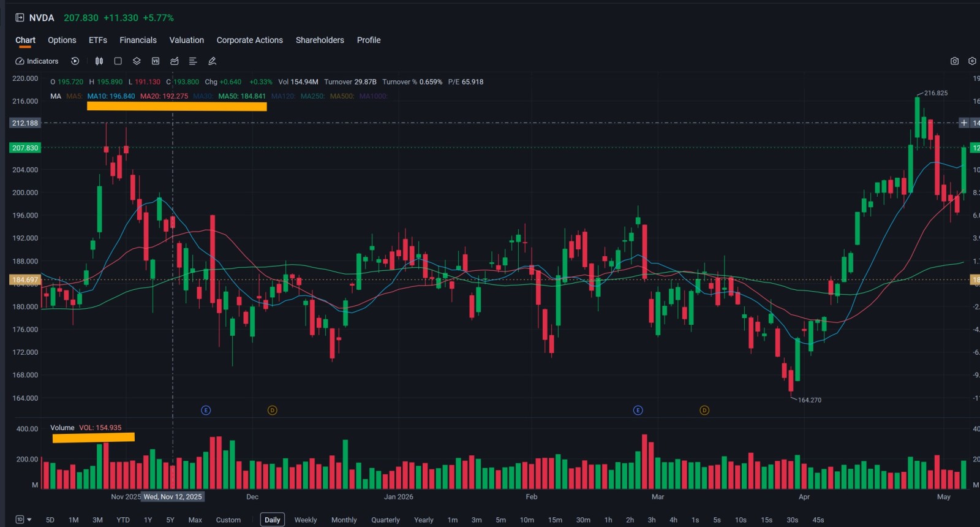Screen dimensions: 980x527
Task: Open Custom range selector
Action: click(x=228, y=520)
